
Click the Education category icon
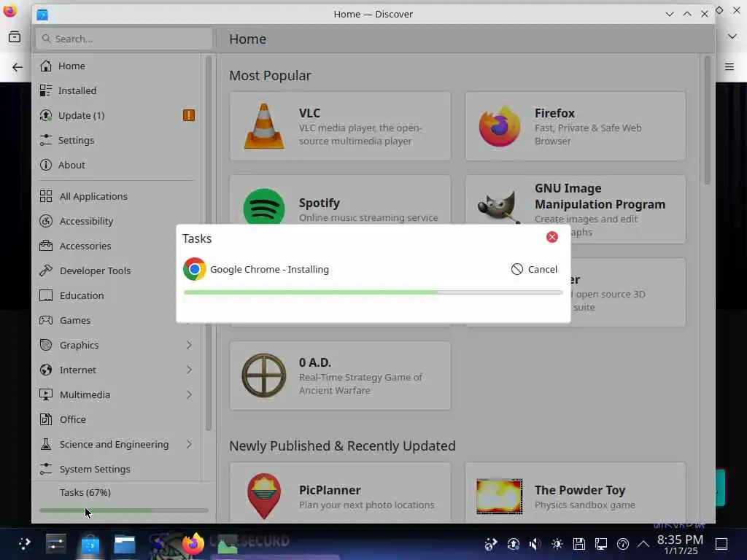(46, 295)
